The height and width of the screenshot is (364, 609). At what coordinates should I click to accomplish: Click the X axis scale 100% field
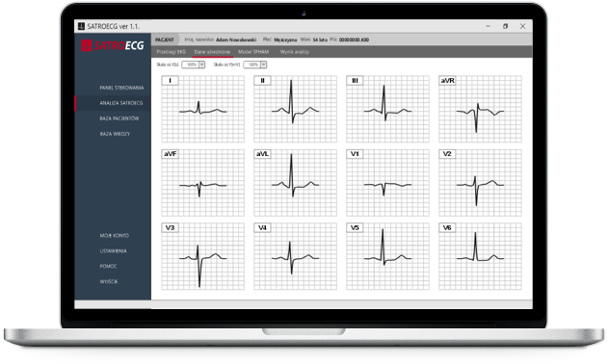click(191, 65)
